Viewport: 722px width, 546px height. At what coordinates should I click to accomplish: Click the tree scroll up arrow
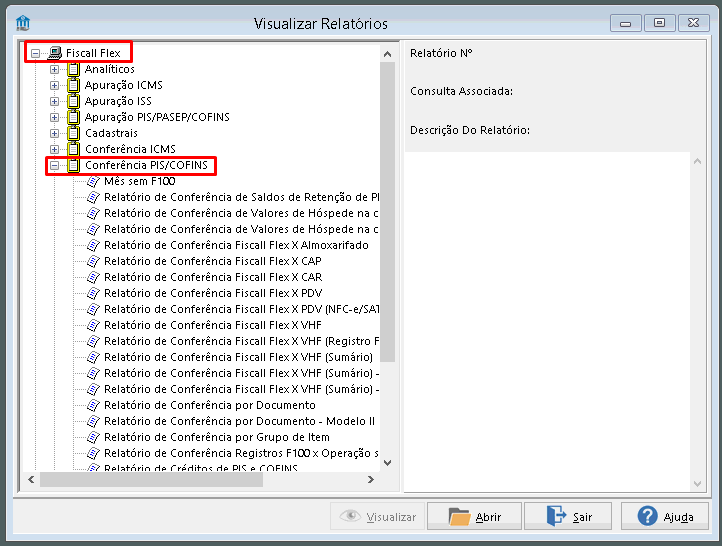[388, 54]
